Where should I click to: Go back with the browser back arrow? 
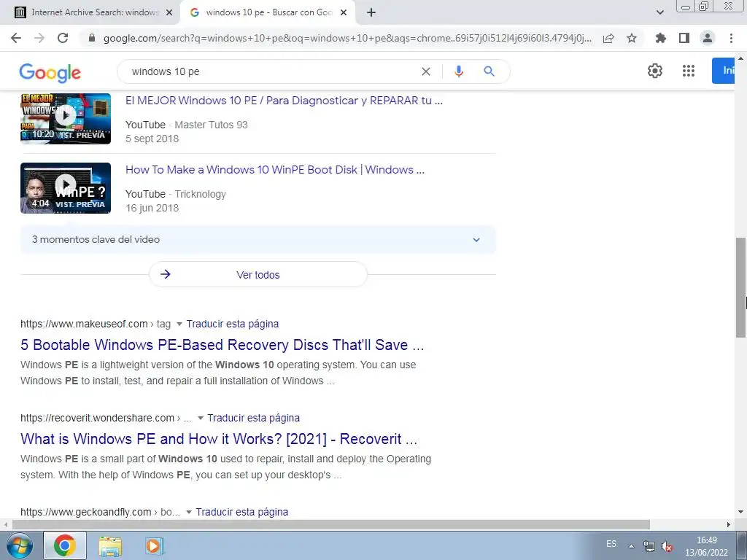tap(16, 38)
